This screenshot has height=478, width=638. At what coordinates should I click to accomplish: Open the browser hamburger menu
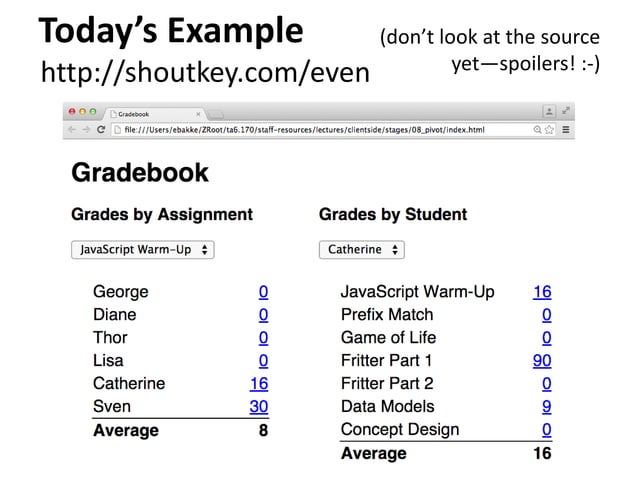point(566,129)
